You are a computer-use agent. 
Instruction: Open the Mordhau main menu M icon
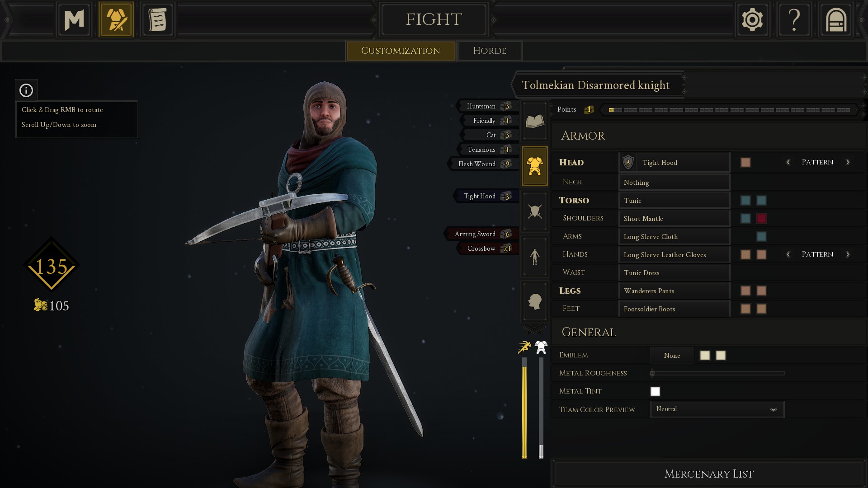click(x=74, y=20)
